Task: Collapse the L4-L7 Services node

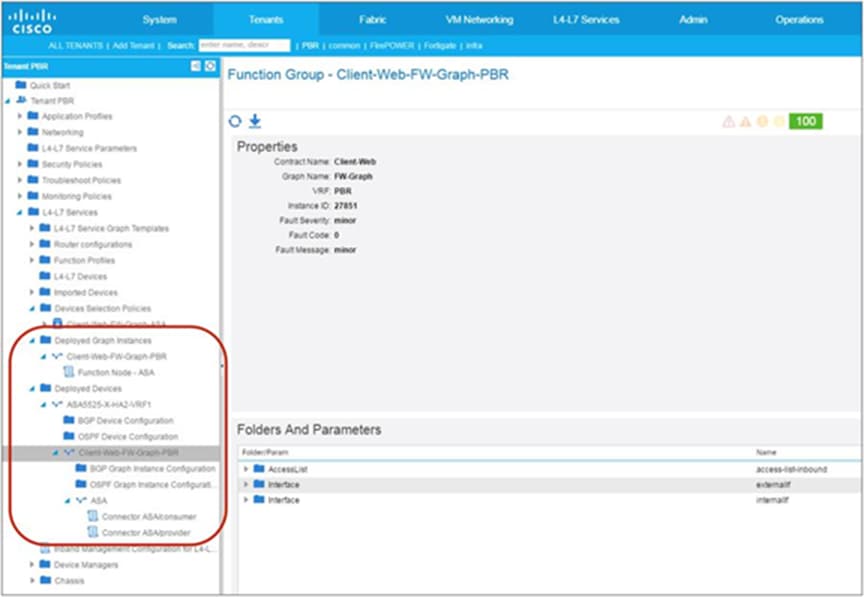Action: 20,212
